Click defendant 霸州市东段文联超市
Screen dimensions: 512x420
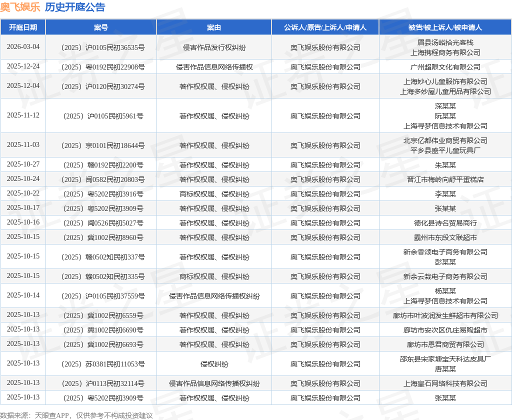[445, 237]
